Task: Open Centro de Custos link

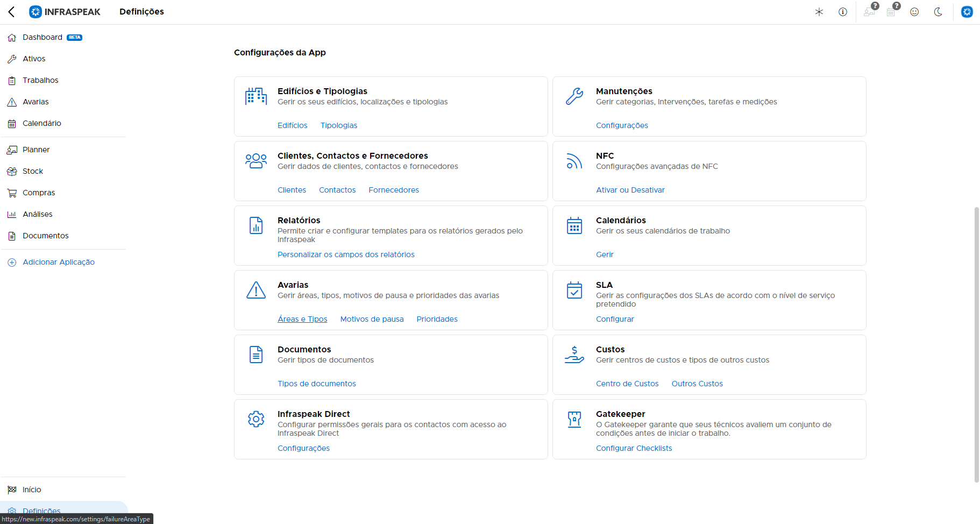Action: point(627,384)
